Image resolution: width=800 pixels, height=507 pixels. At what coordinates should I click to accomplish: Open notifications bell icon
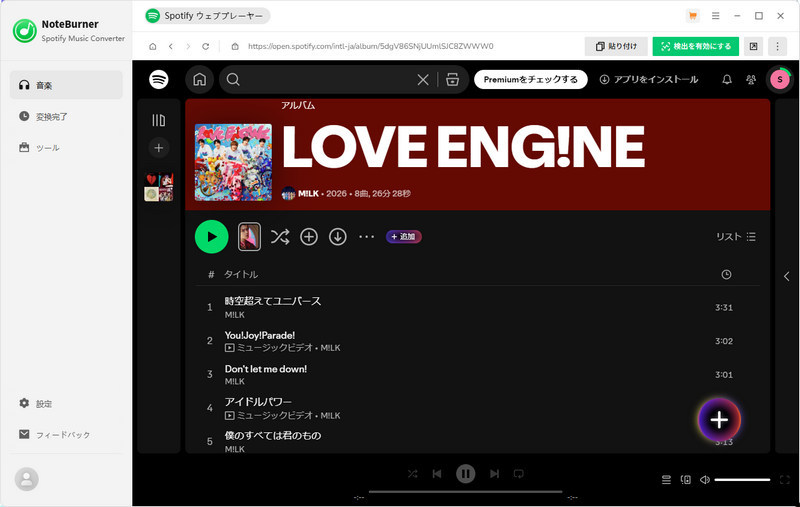tap(727, 80)
